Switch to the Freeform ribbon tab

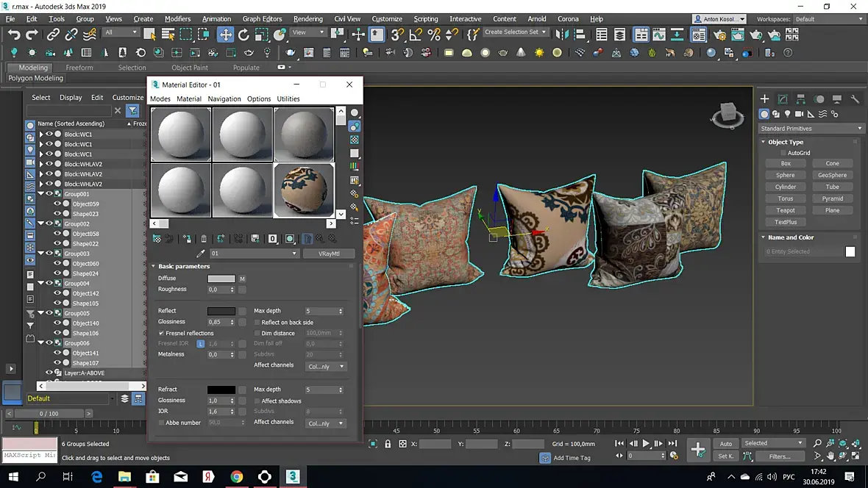click(x=79, y=68)
